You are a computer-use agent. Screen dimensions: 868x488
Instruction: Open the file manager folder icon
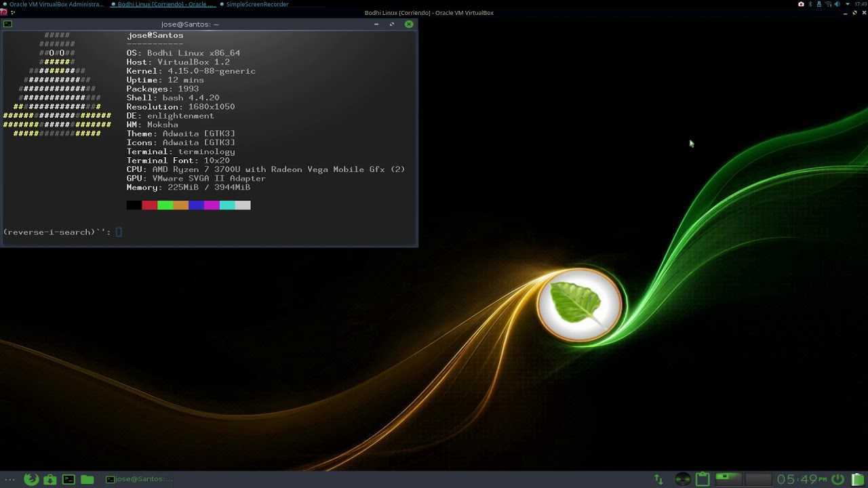coord(87,479)
